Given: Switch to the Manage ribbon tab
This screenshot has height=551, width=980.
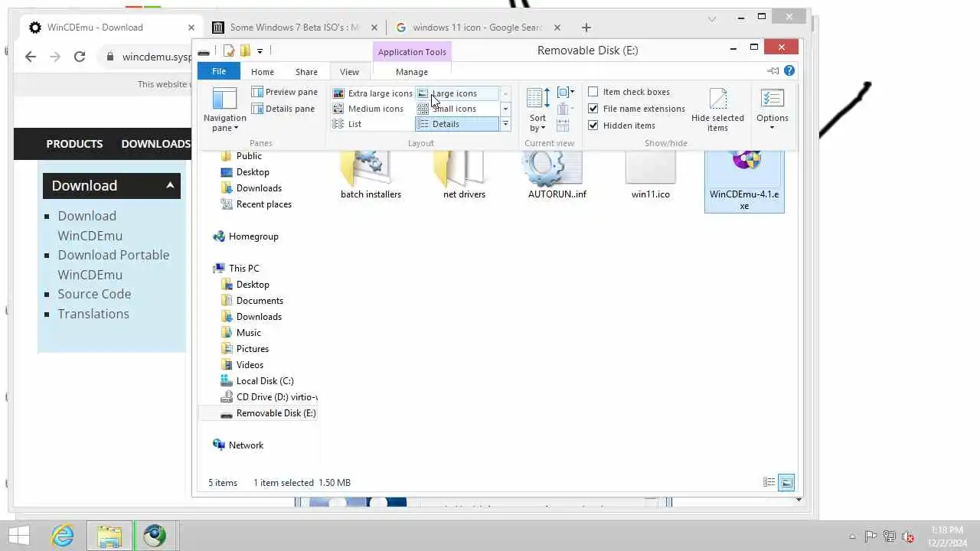Looking at the screenshot, I should point(412,72).
